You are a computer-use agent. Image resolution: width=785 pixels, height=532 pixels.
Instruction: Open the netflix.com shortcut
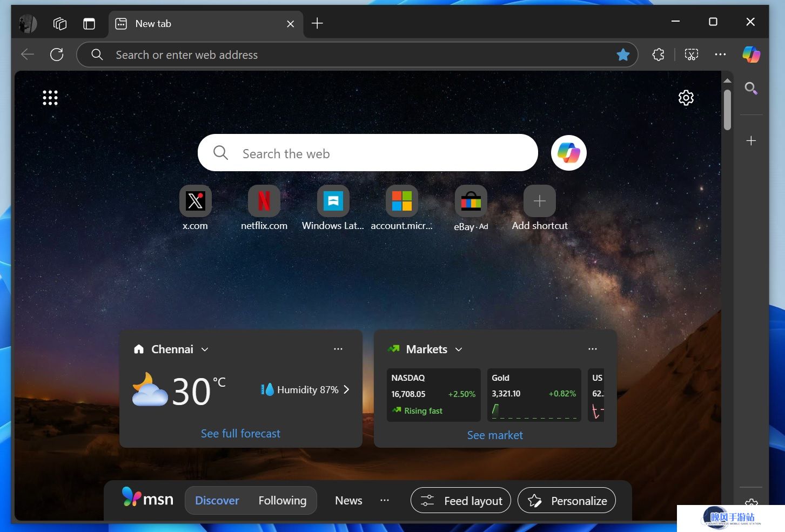[264, 208]
